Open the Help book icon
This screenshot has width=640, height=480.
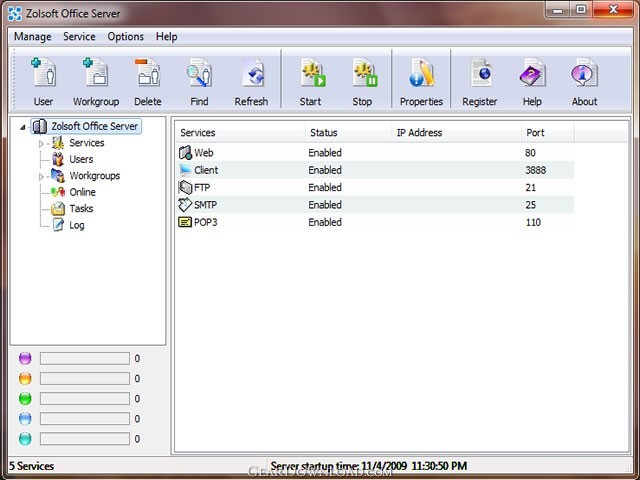pos(532,73)
